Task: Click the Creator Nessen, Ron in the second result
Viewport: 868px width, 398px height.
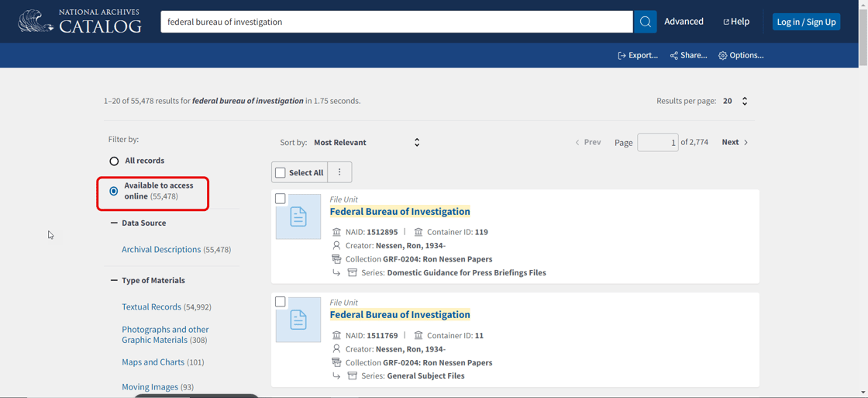Action: click(411, 348)
